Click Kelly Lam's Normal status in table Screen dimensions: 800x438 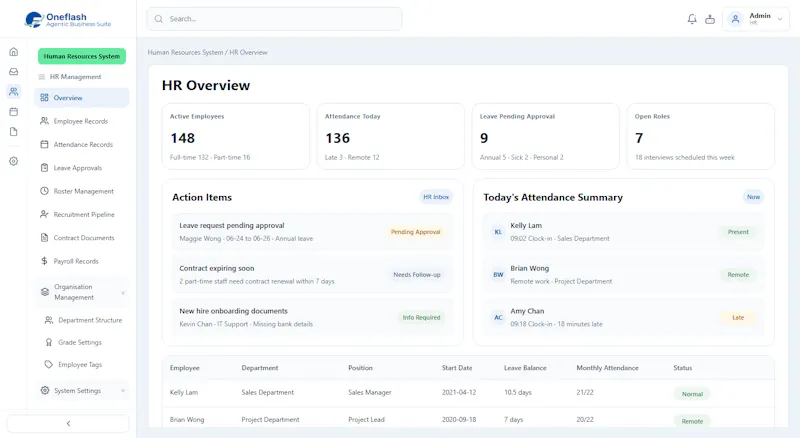(692, 394)
